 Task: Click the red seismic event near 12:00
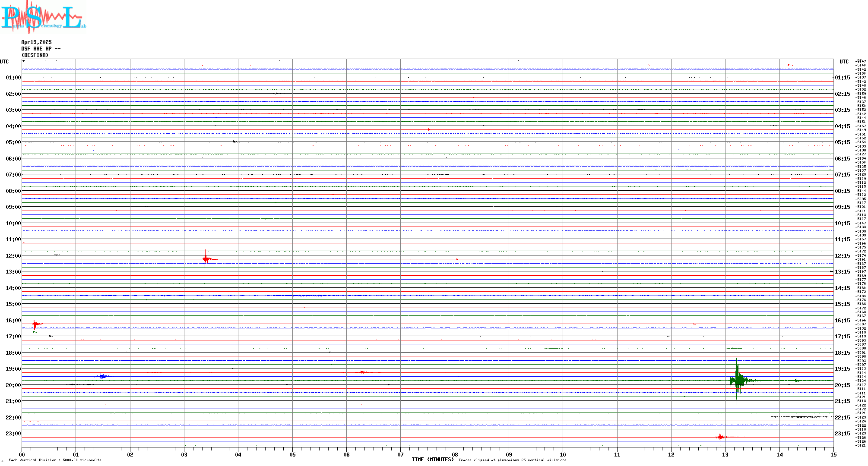tap(206, 259)
